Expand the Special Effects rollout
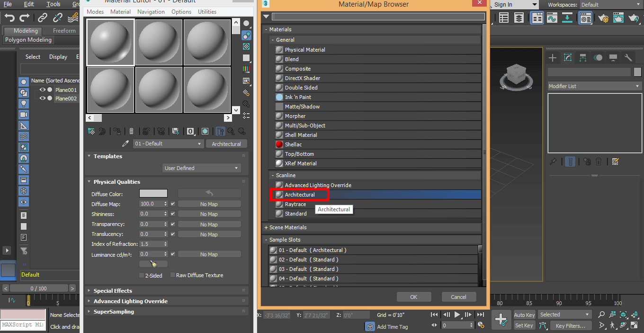This screenshot has width=644, height=333. coord(167,291)
